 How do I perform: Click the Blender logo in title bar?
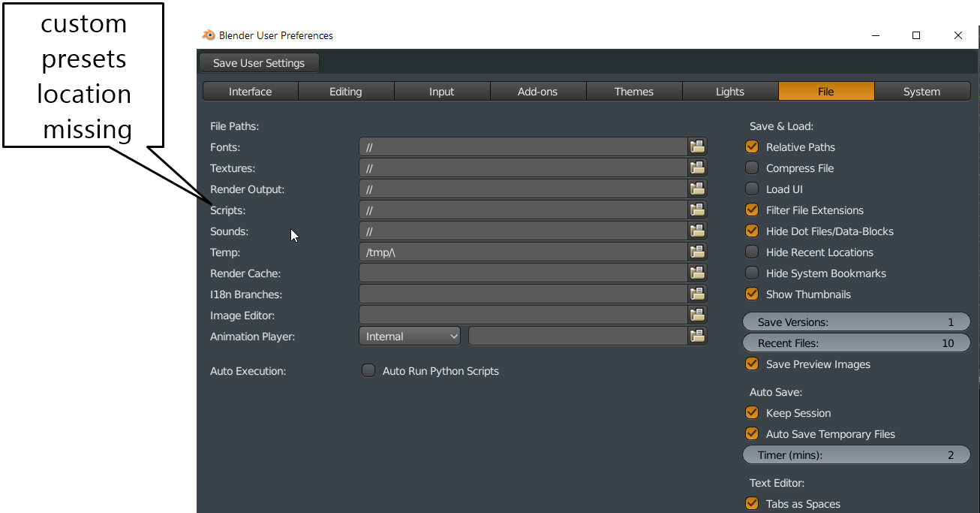pyautogui.click(x=209, y=35)
